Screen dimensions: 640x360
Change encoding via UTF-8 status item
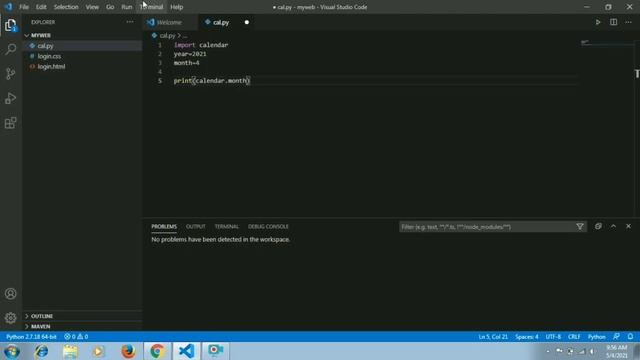tap(553, 337)
